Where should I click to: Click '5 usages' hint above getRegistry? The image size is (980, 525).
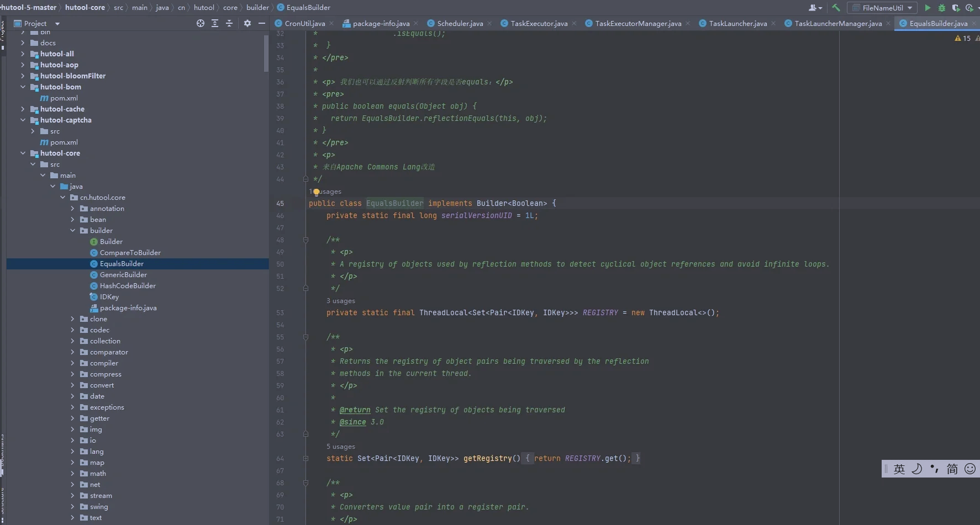click(x=341, y=447)
